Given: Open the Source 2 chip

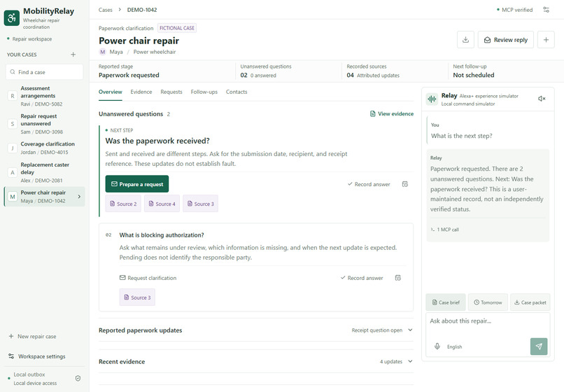Looking at the screenshot, I should coord(123,204).
